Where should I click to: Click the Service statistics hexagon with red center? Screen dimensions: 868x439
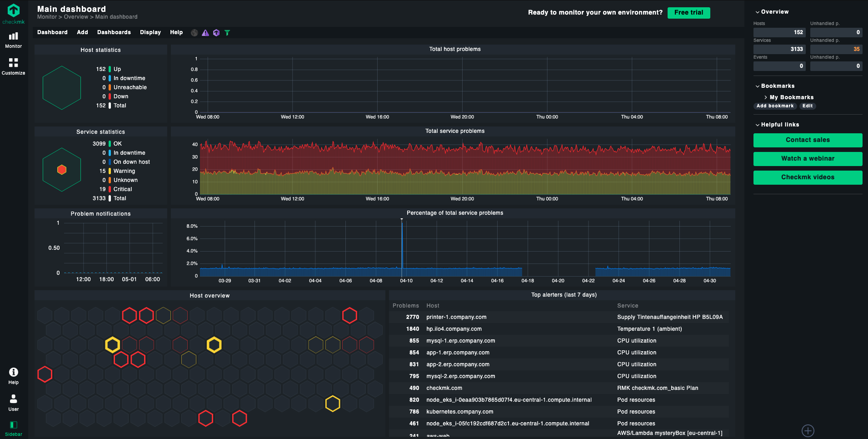(62, 170)
